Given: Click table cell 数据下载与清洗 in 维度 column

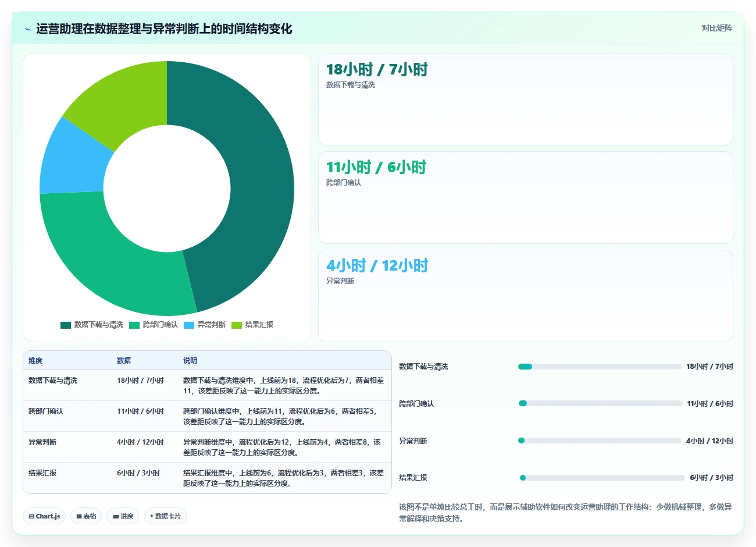Looking at the screenshot, I should [x=53, y=381].
